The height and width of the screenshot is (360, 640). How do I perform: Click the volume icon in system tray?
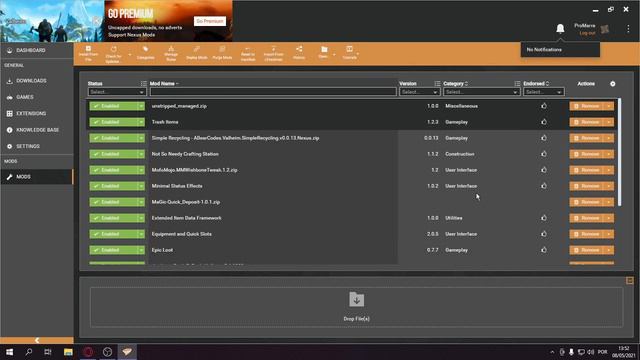tap(591, 352)
